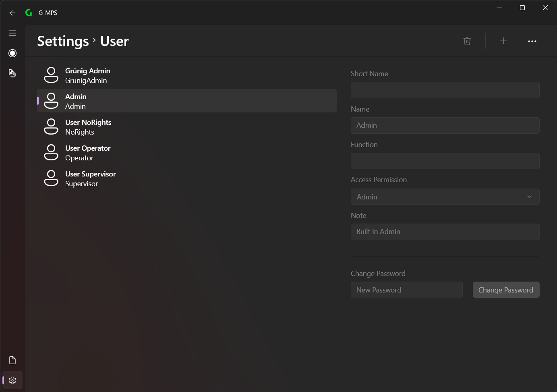Go back to Settings via breadcrumb
This screenshot has width=557, height=392.
pos(63,41)
